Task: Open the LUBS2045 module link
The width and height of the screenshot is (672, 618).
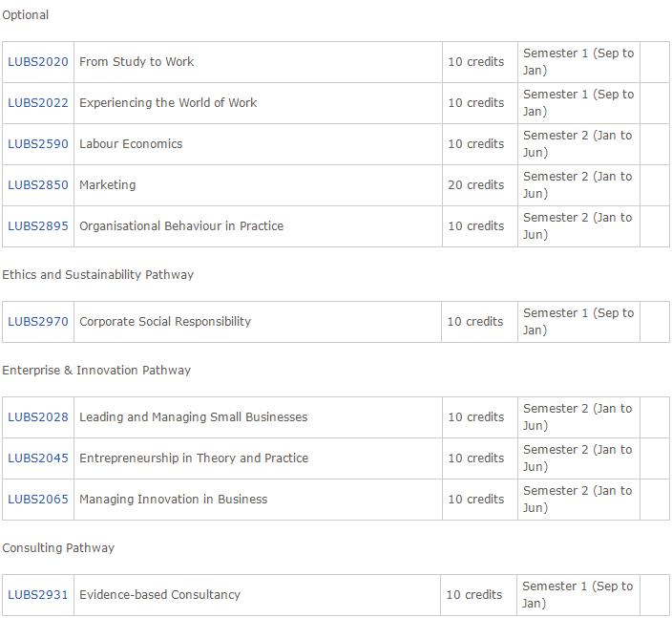Action: [x=38, y=458]
